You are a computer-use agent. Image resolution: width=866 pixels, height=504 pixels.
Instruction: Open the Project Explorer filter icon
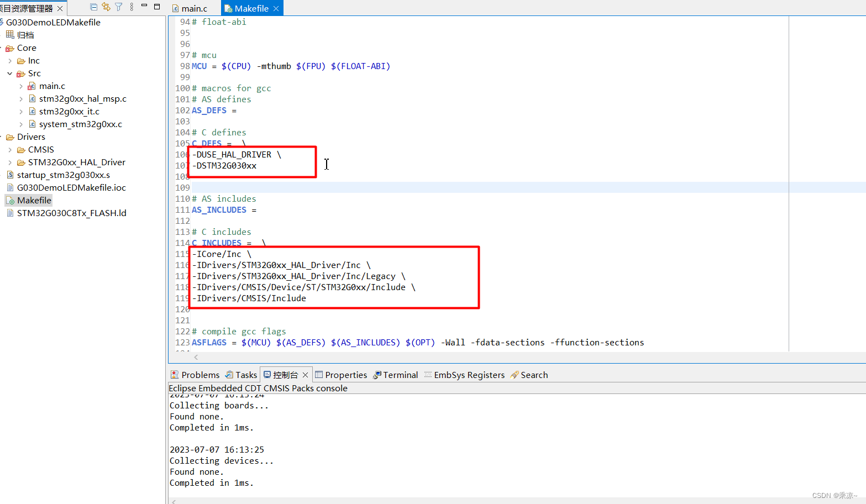click(118, 7)
